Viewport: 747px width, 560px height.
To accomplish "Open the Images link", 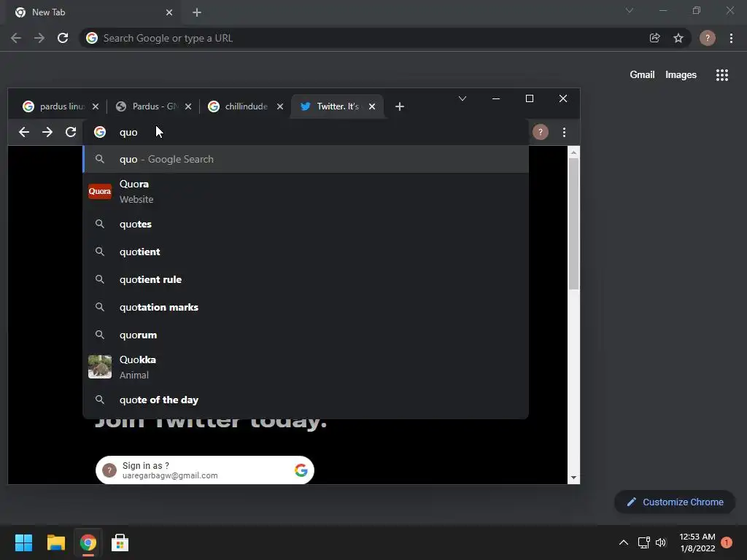I will (x=681, y=75).
